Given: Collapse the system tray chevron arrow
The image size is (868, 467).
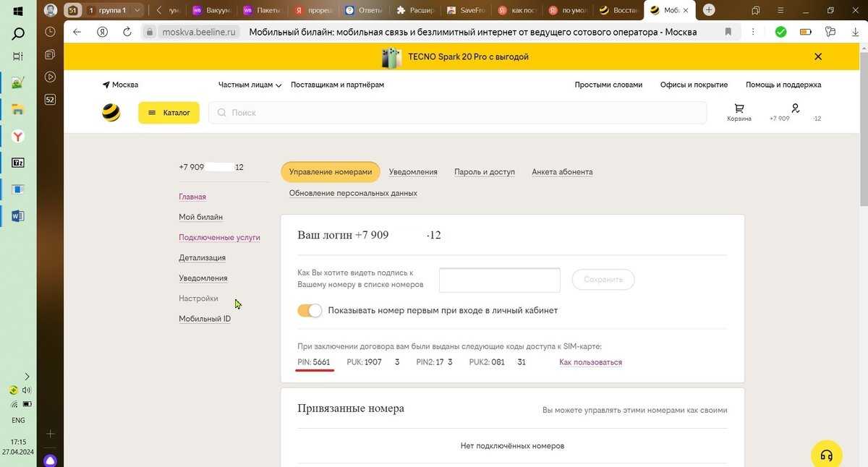Looking at the screenshot, I should [27, 376].
